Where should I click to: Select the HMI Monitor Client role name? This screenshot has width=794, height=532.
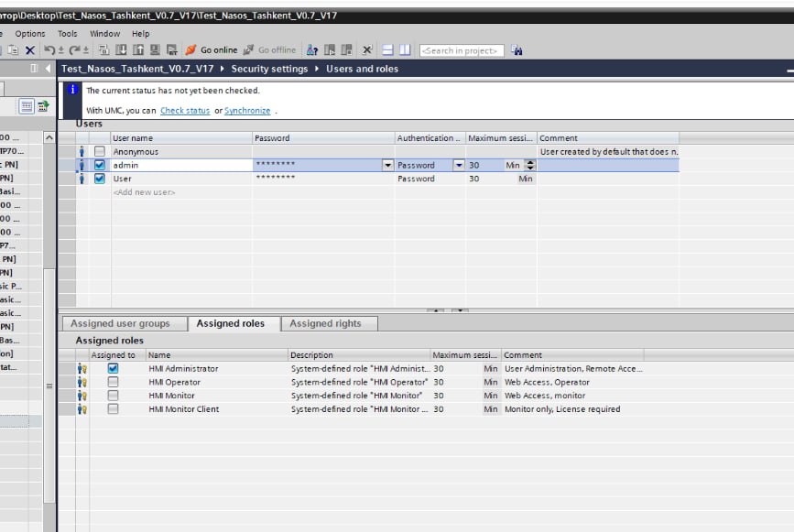point(184,409)
